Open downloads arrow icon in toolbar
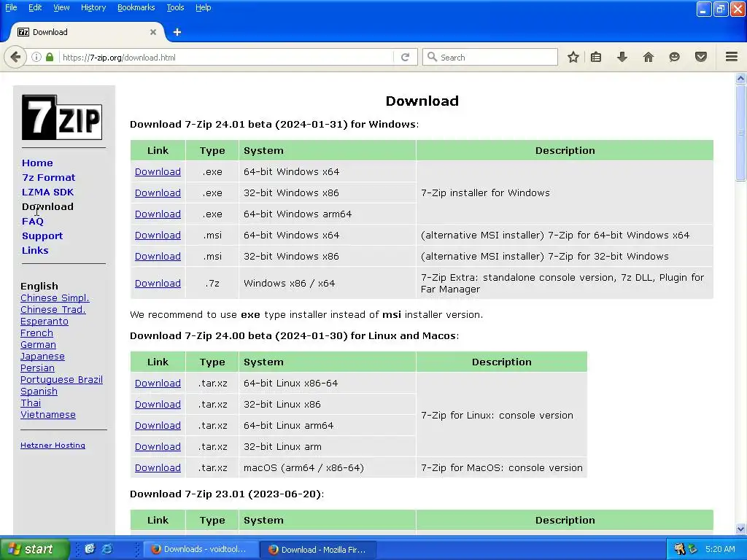Viewport: 747px width, 560px height. point(622,57)
